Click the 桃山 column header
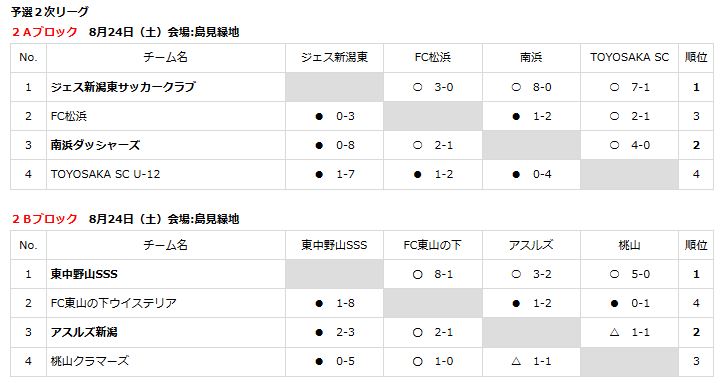 (629, 245)
